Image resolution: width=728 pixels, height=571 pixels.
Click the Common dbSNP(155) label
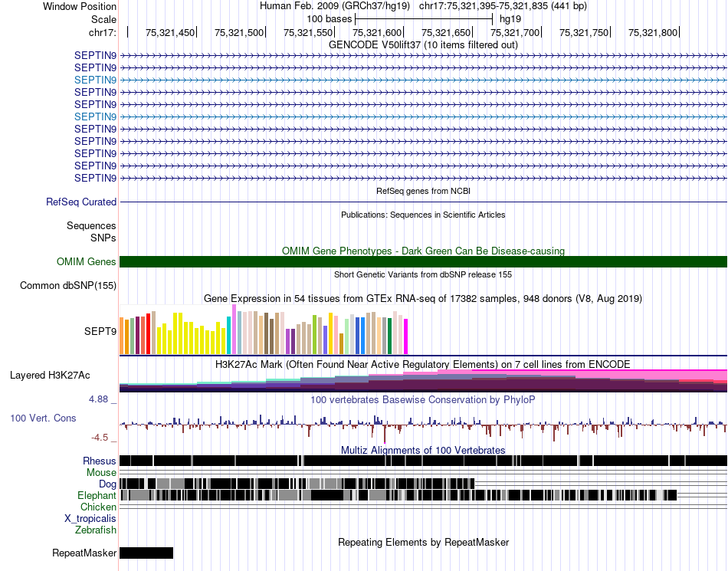[68, 285]
